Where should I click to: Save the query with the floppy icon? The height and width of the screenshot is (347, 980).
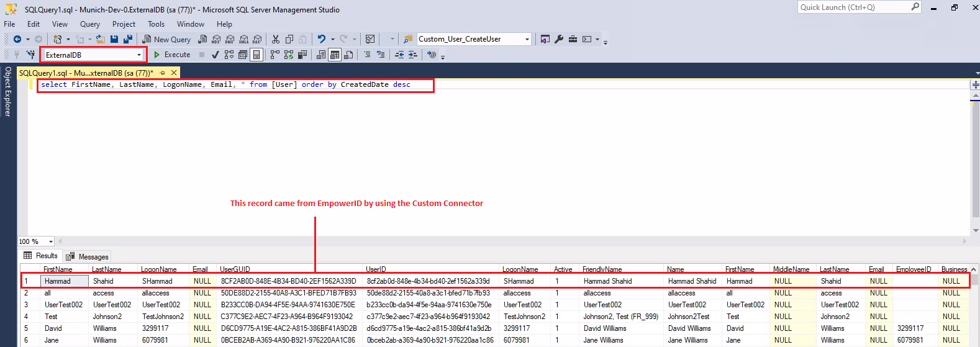[x=114, y=39]
